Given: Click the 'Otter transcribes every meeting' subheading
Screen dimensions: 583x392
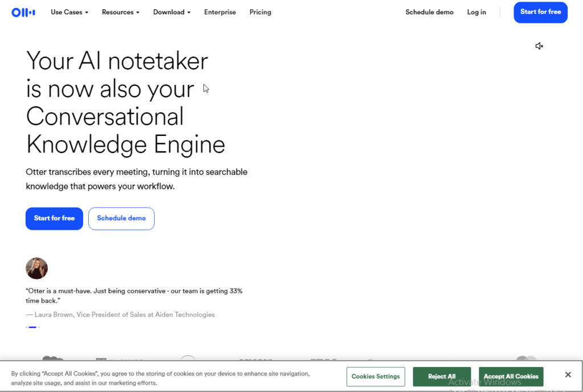Looking at the screenshot, I should [x=137, y=179].
